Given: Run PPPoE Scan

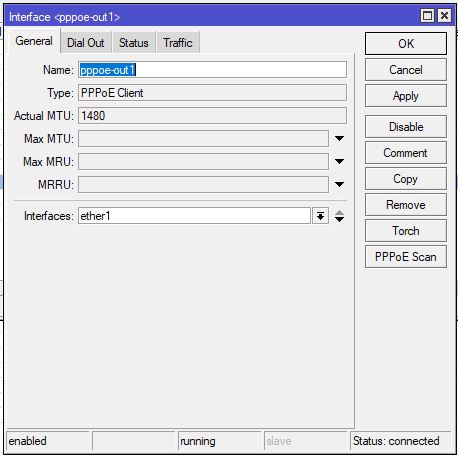Looking at the screenshot, I should [406, 257].
